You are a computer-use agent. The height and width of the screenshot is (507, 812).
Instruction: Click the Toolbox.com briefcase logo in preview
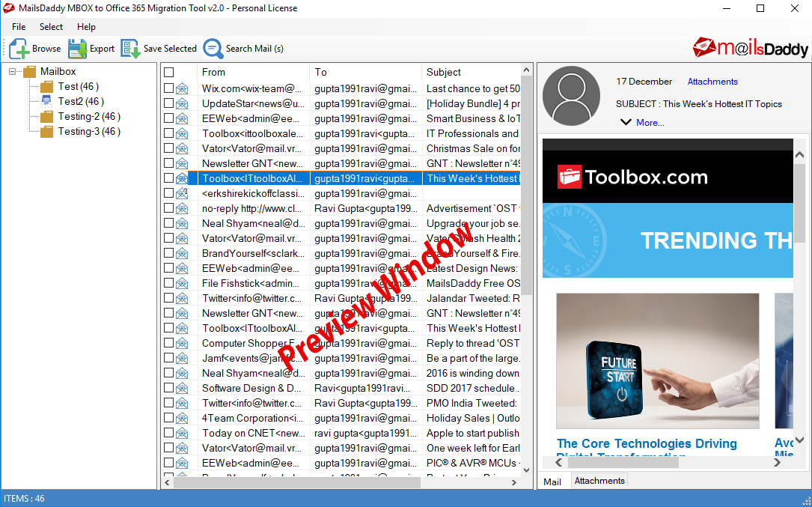[x=570, y=177]
